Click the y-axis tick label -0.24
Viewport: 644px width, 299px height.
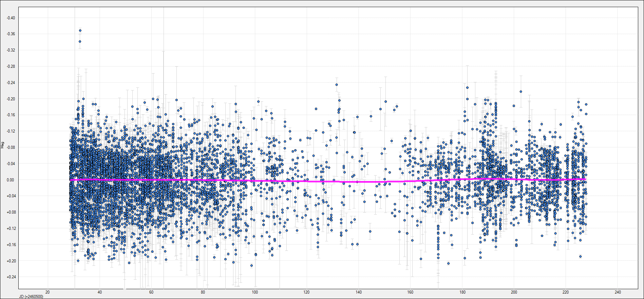pyautogui.click(x=11, y=83)
